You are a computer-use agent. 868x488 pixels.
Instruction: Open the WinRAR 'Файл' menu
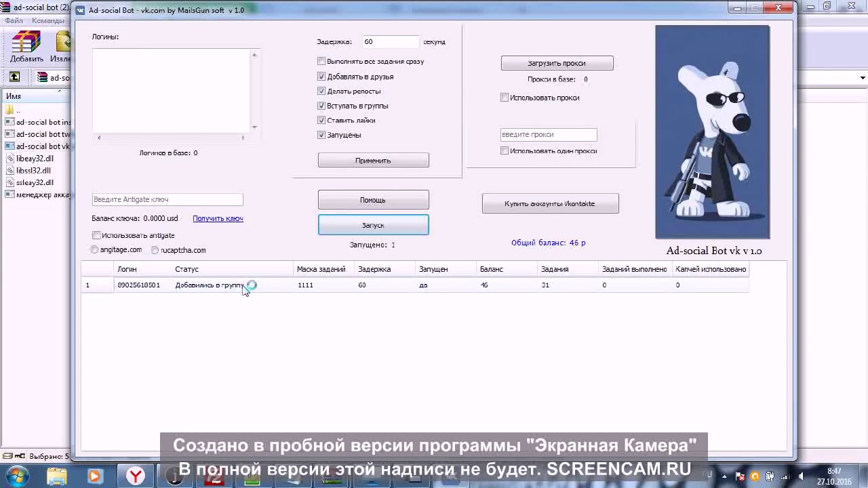(x=14, y=20)
